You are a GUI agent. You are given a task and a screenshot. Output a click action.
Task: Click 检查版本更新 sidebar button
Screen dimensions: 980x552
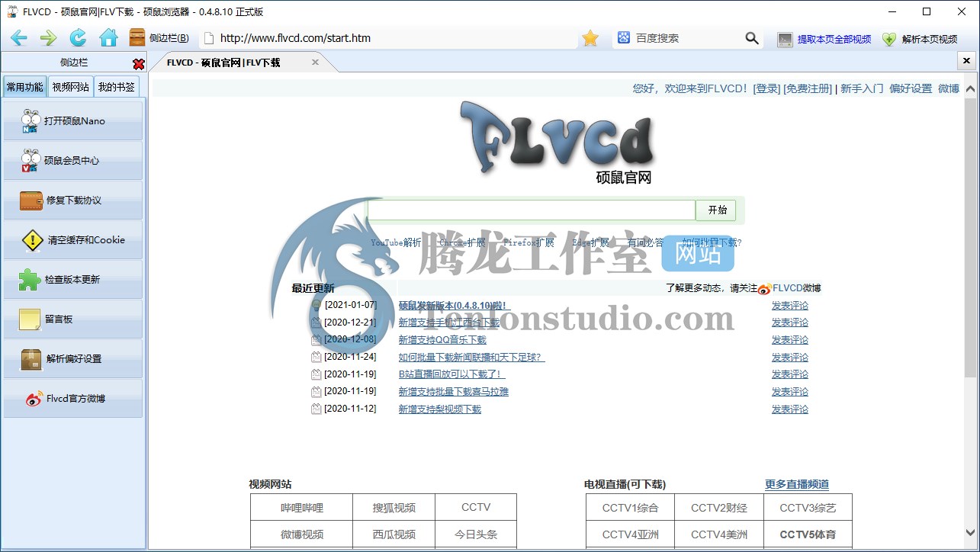coord(73,279)
